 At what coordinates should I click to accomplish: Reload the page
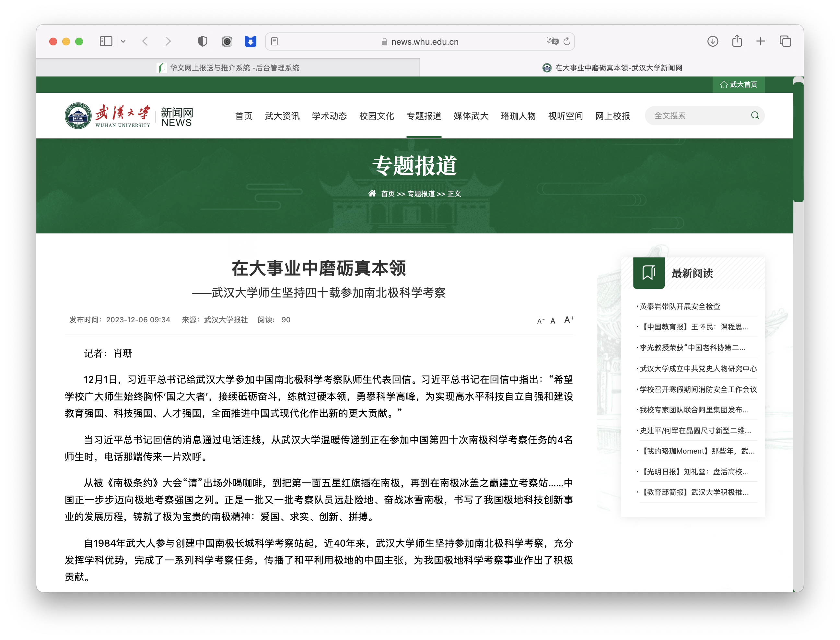click(566, 41)
